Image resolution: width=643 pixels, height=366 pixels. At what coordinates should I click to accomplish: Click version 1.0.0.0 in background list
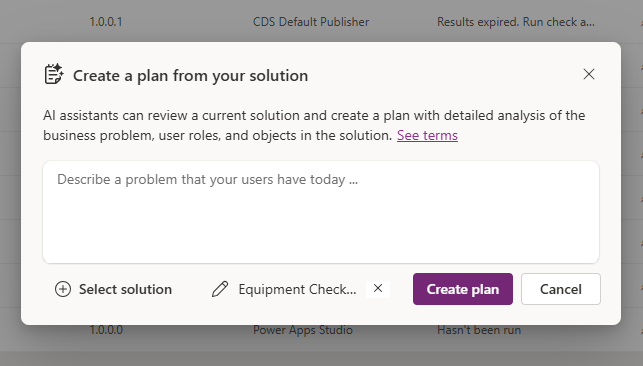106,330
